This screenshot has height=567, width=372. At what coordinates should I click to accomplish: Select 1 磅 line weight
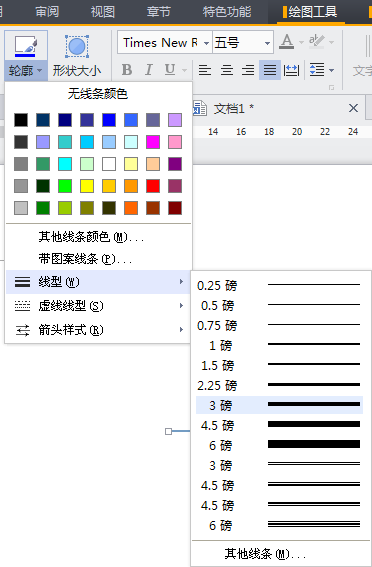pyautogui.click(x=279, y=345)
